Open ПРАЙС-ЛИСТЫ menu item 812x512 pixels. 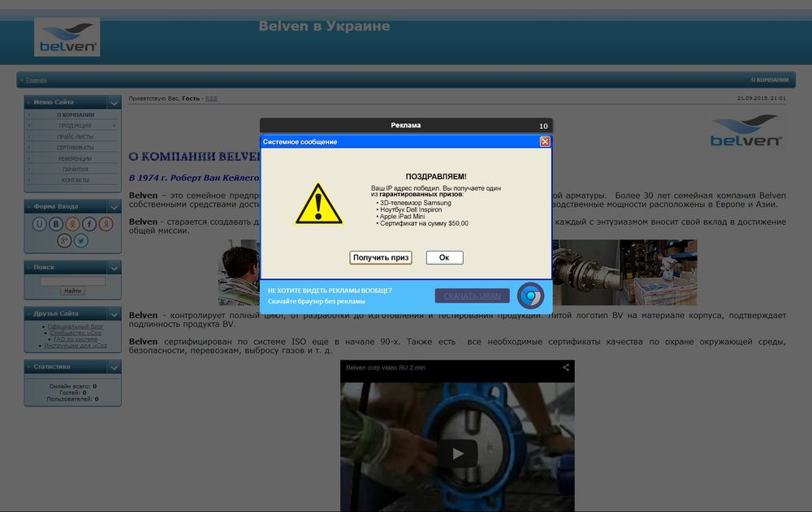point(75,136)
